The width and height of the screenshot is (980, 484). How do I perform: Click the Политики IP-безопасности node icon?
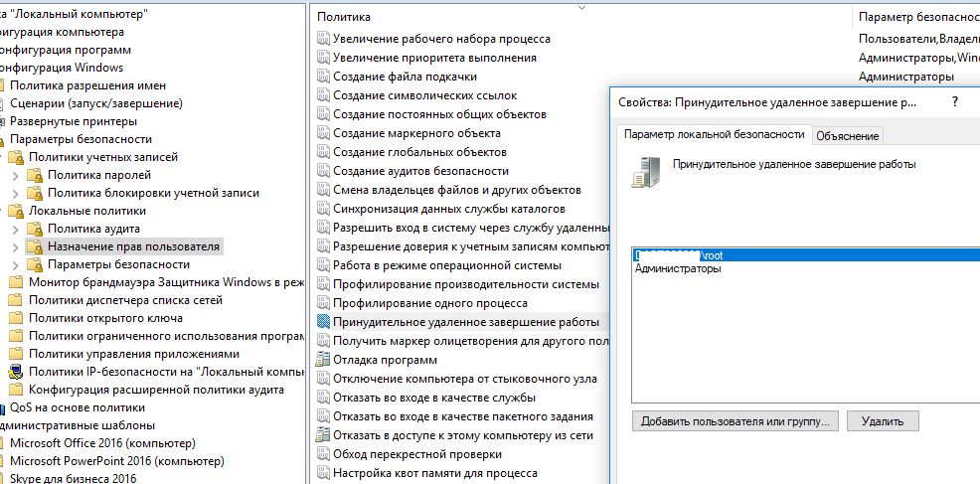point(16,371)
